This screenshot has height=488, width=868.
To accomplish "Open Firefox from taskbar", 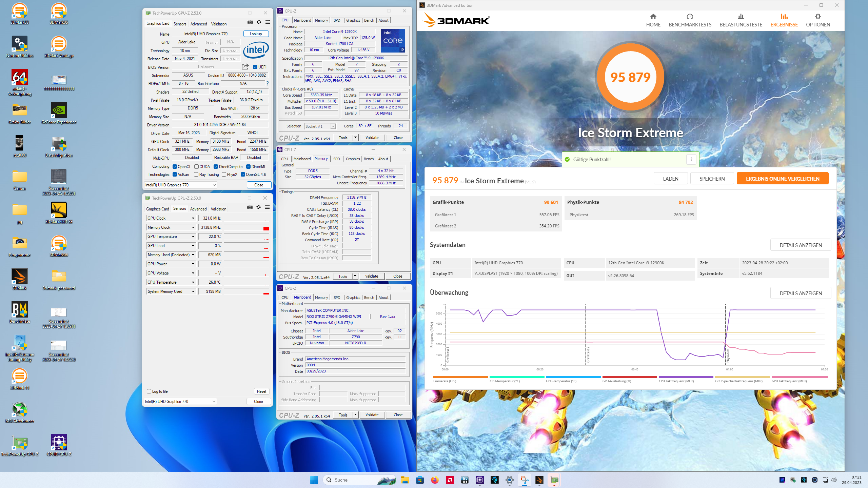I will click(435, 480).
